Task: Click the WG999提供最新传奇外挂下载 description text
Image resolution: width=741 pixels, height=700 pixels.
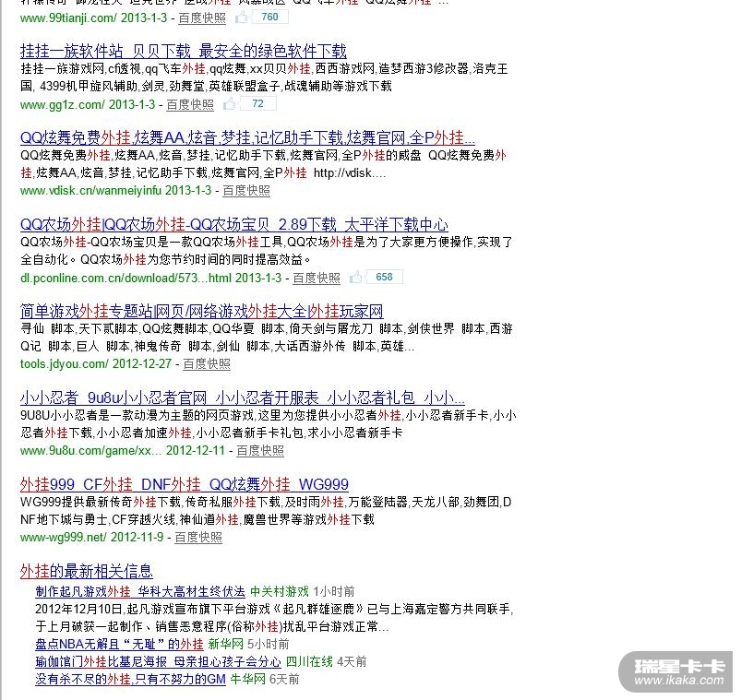Action: tap(266, 511)
